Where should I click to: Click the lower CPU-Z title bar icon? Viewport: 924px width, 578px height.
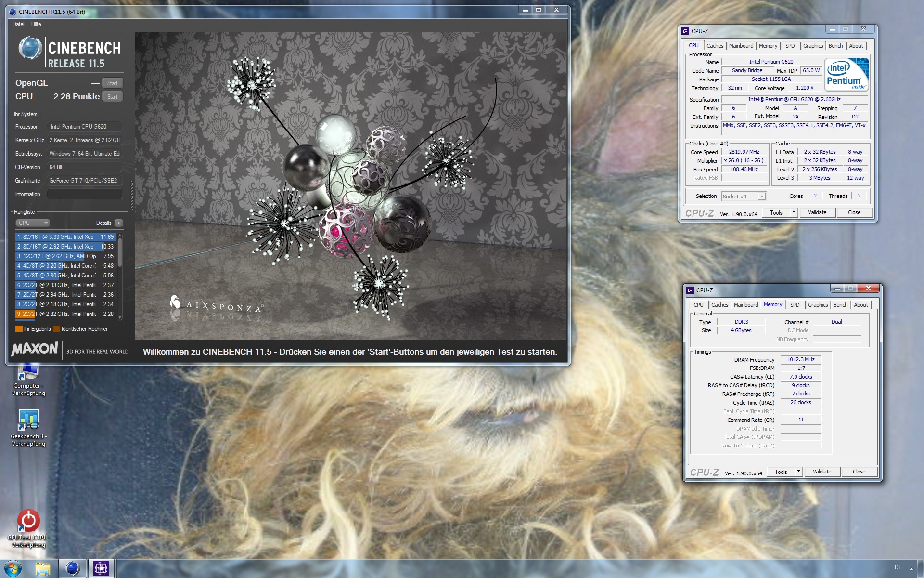pos(690,290)
